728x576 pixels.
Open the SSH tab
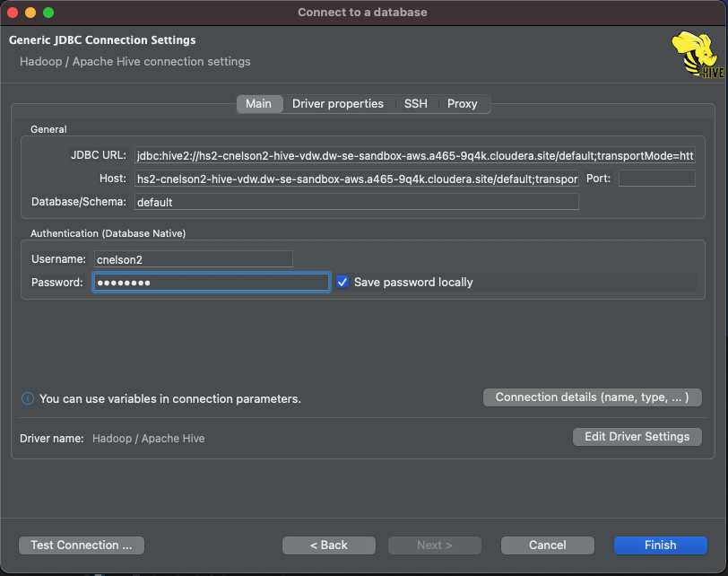tap(415, 103)
